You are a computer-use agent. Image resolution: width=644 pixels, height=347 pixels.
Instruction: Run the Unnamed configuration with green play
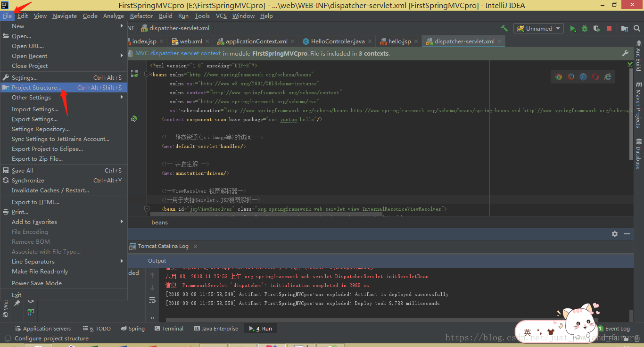coord(573,28)
